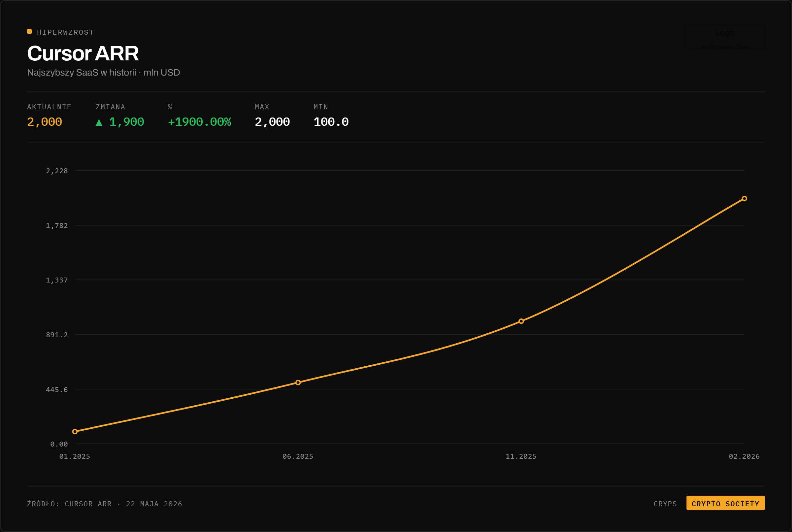Click the 11.2025 x-axis label

[x=521, y=456]
